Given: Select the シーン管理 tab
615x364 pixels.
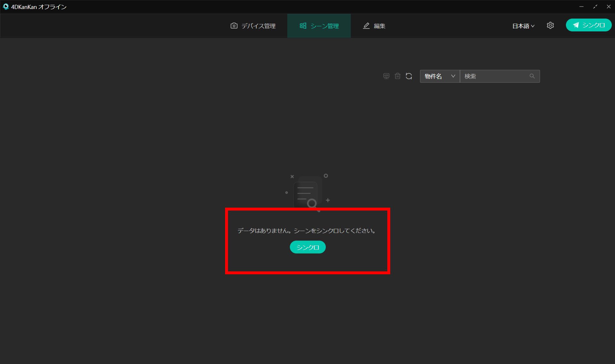Looking at the screenshot, I should [319, 26].
